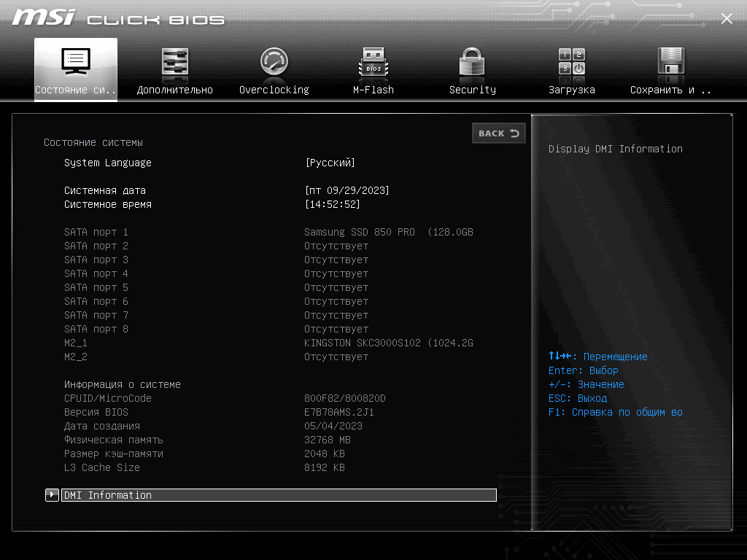Select the SATA порт 8 row
This screenshot has width=747, height=560.
(96, 329)
